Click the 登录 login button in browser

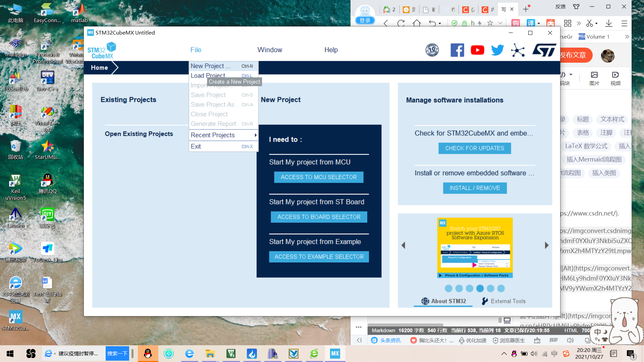pyautogui.click(x=365, y=20)
